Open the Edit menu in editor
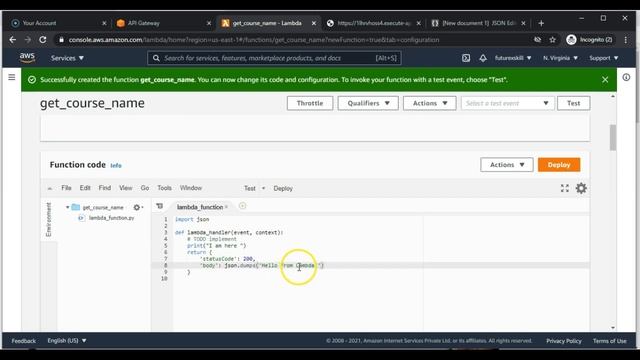 tap(85, 188)
